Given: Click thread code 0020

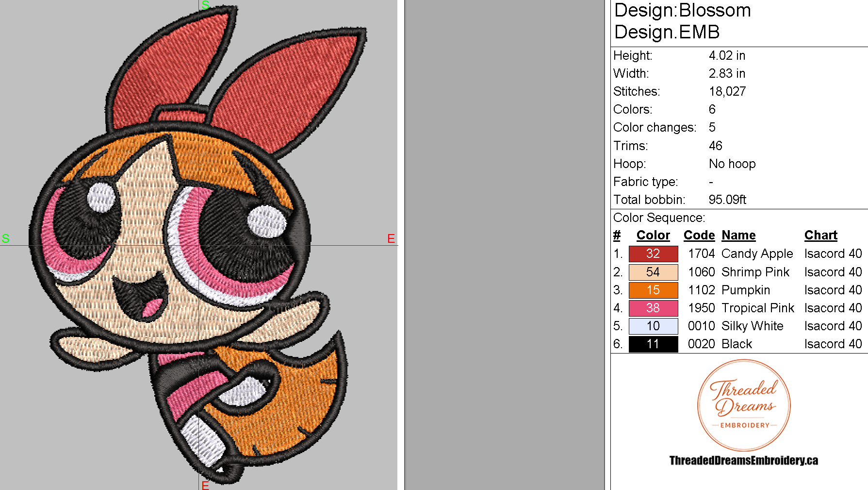Looking at the screenshot, I should tap(702, 344).
